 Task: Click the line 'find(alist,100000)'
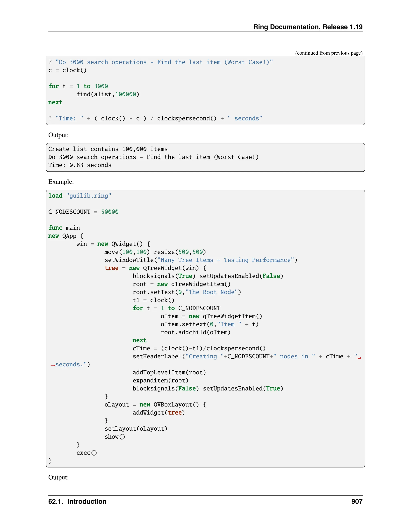[108, 94]
